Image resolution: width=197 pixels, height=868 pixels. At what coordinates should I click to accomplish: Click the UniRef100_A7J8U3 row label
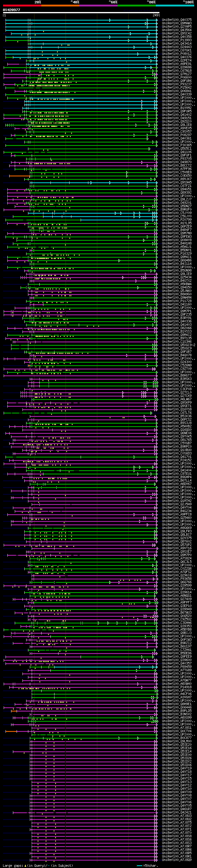pos(177,815)
